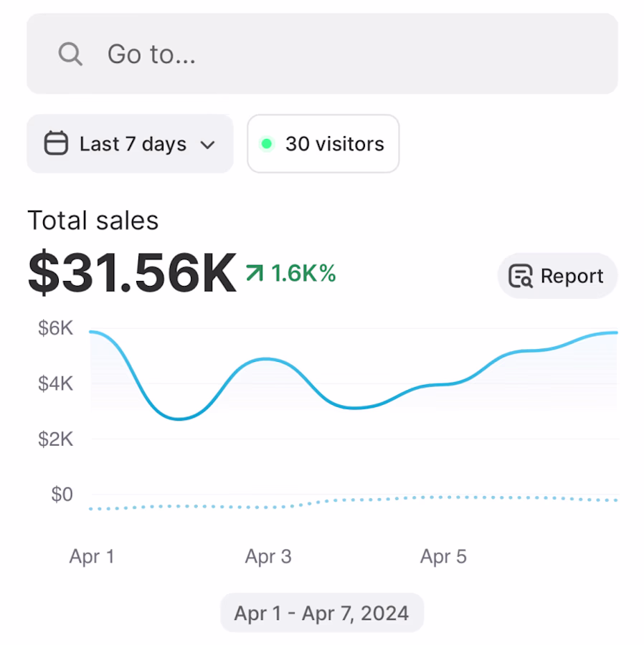The height and width of the screenshot is (645, 644).
Task: Click the $6K y-axis label
Action: pos(55,328)
